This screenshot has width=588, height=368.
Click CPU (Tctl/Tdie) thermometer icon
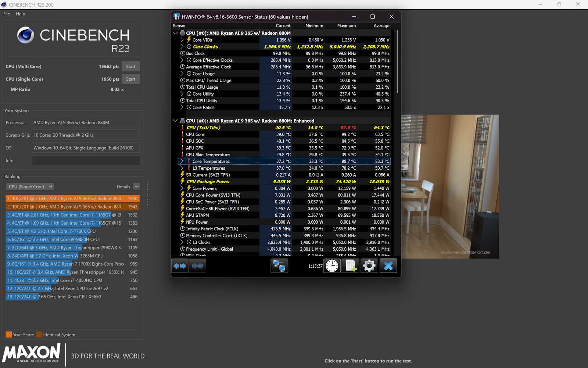[x=182, y=128]
